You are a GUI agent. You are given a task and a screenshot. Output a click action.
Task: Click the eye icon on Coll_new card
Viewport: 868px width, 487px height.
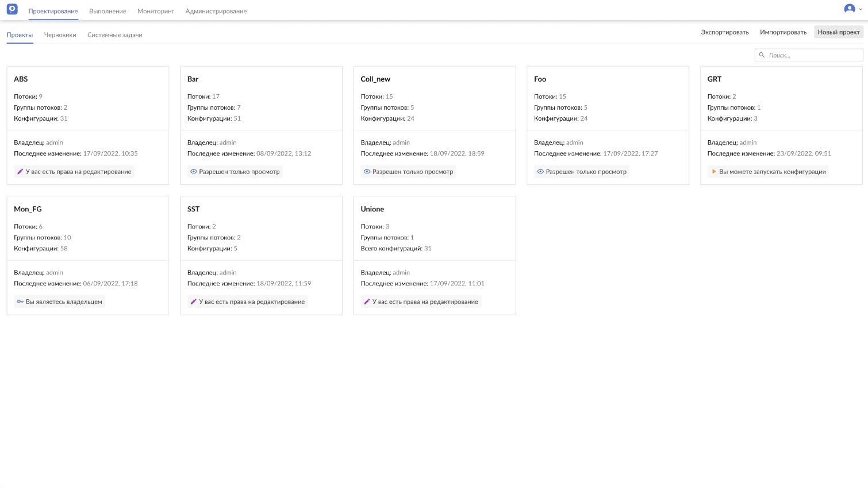367,172
